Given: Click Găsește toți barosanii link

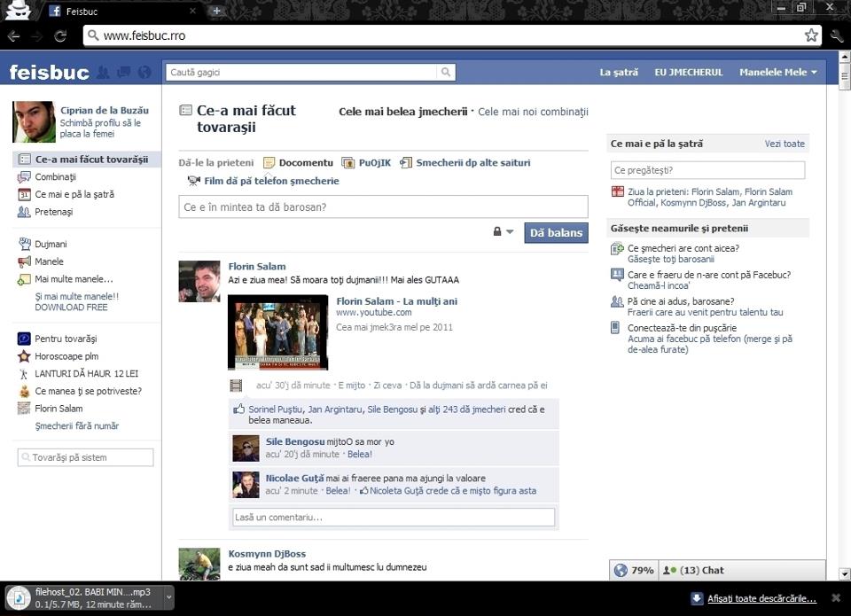Looking at the screenshot, I should point(671,260).
